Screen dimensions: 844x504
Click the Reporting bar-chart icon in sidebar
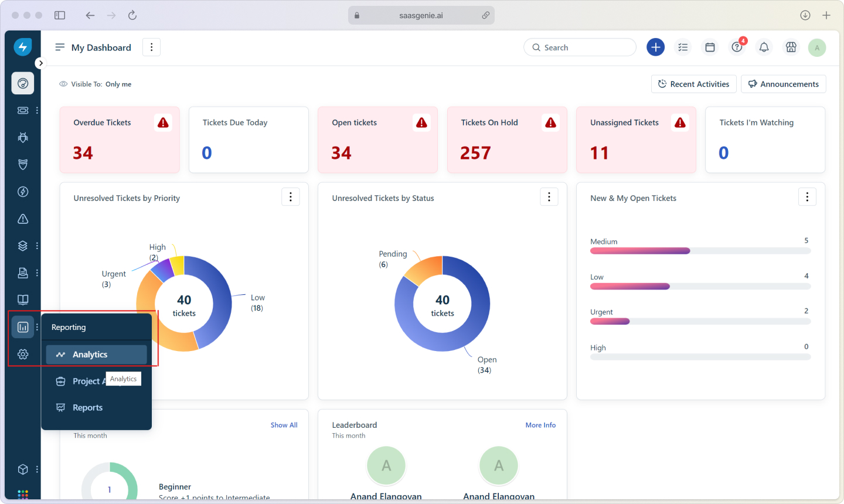tap(22, 326)
